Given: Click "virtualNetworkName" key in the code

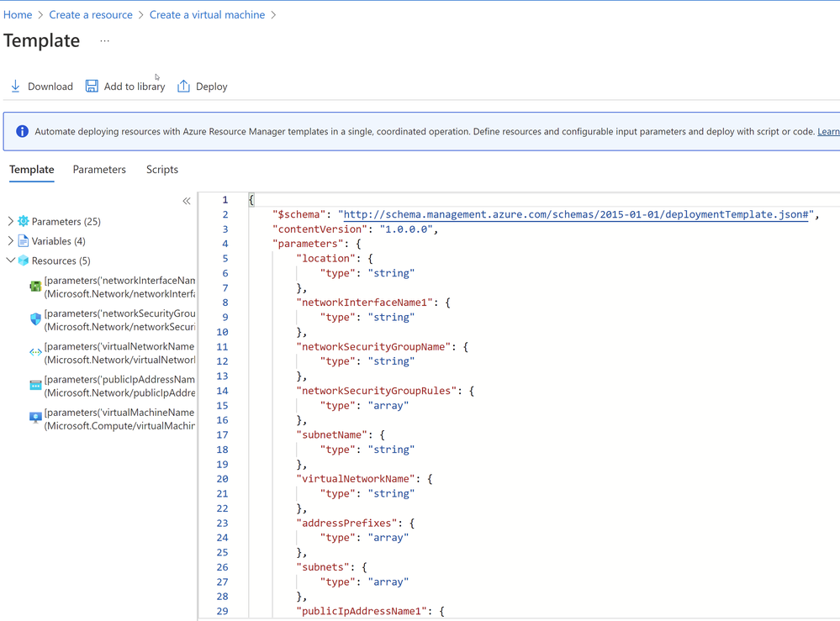Looking at the screenshot, I should [356, 479].
